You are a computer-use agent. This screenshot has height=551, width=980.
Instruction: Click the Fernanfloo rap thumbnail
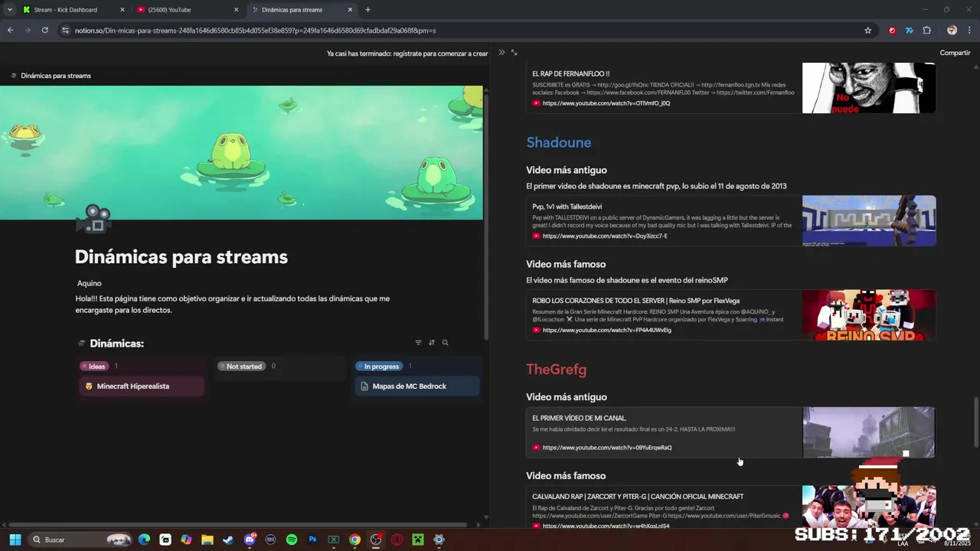click(x=868, y=88)
